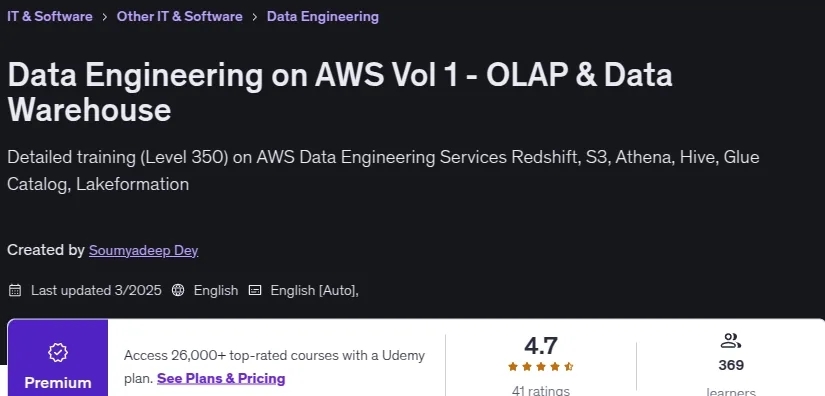
Task: Click the 369 learners count
Action: pos(731,365)
